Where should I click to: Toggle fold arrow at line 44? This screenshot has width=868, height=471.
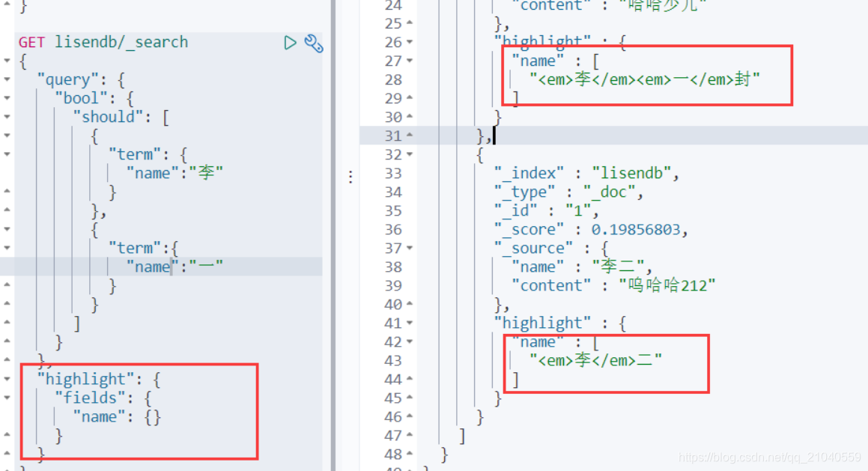410,379
